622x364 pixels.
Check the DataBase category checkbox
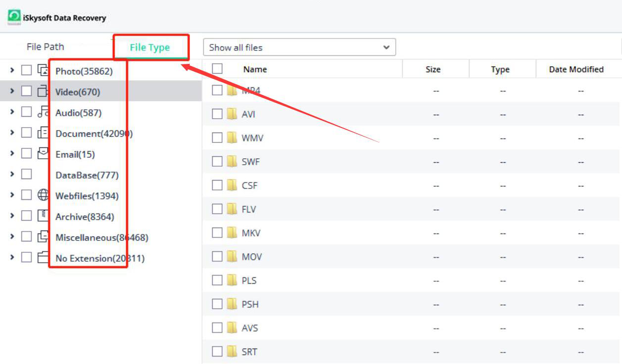pyautogui.click(x=26, y=175)
